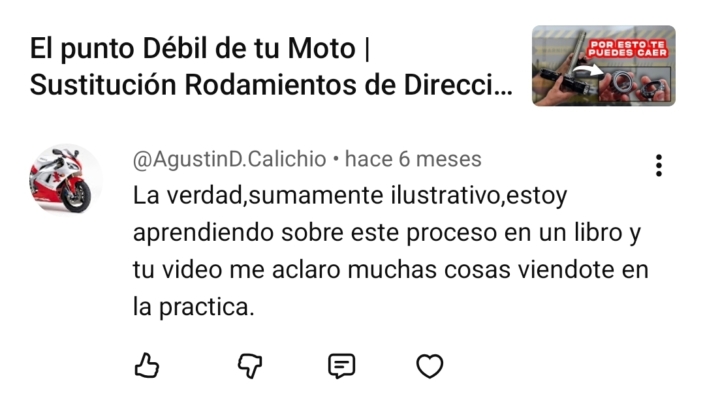This screenshot has width=705, height=415.
Task: Dislike the comment with thumbs down
Action: (250, 366)
